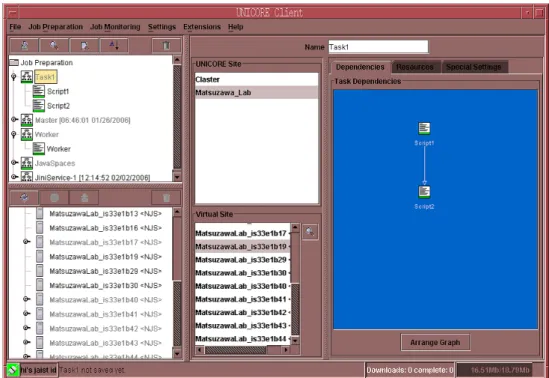Click the Virtual Site horizontal scrollbar left arrow
This screenshot has width=549, height=378.
tap(200, 350)
